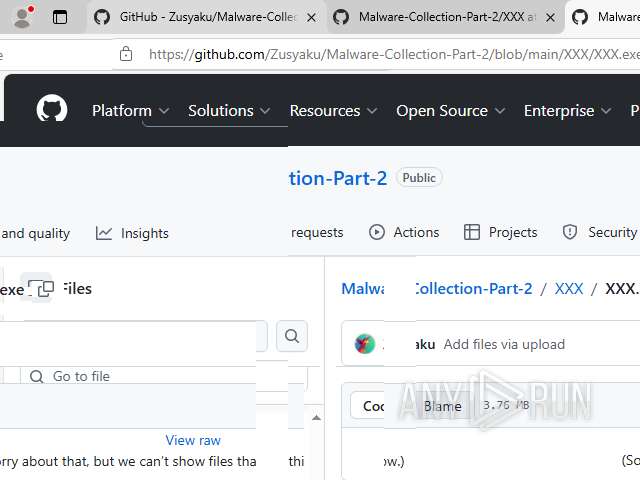Screen dimensions: 640x480
Task: Open the pull requests tab
Action: click(x=317, y=232)
